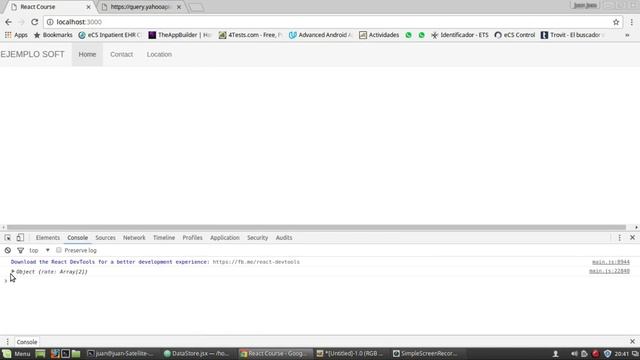Viewport: 640px width, 360px height.
Task: Expand the logged Object {rate: Array[2]}
Action: [13, 271]
